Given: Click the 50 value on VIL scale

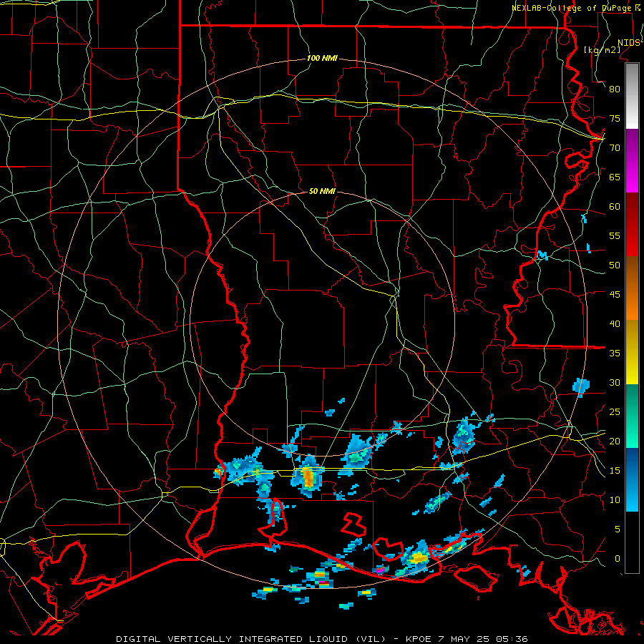Looking at the screenshot, I should 615,265.
